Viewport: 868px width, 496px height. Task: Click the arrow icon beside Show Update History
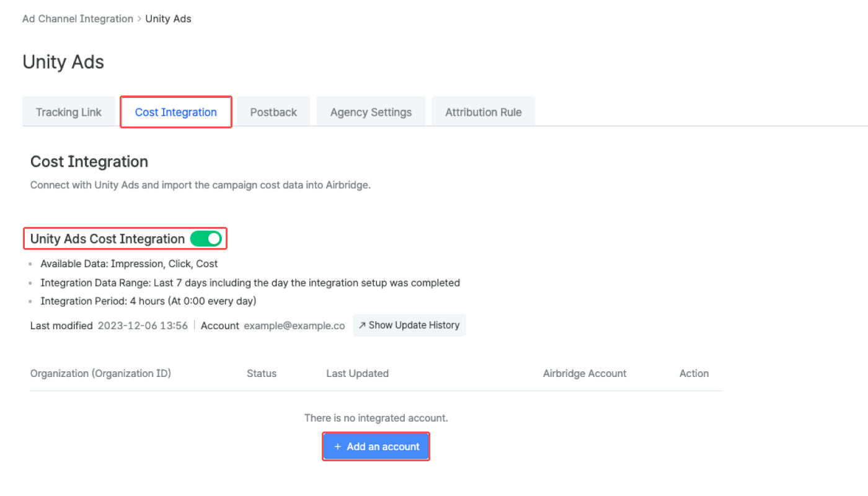pos(363,325)
